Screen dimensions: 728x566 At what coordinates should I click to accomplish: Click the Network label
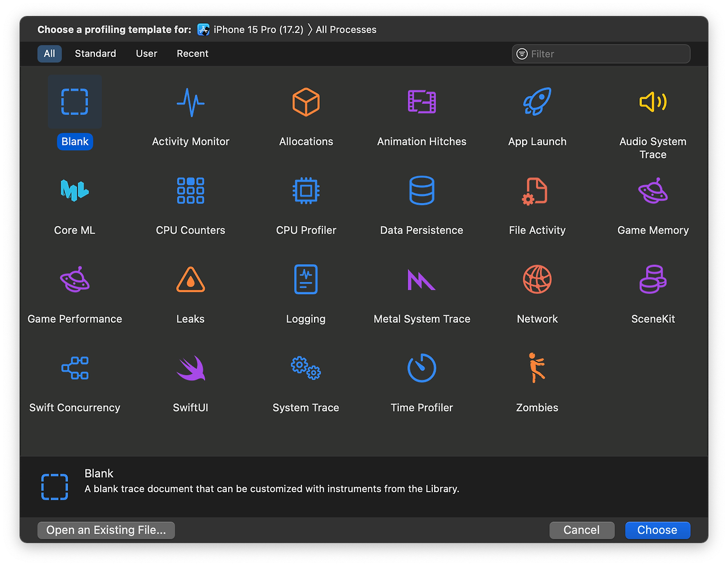click(x=537, y=319)
